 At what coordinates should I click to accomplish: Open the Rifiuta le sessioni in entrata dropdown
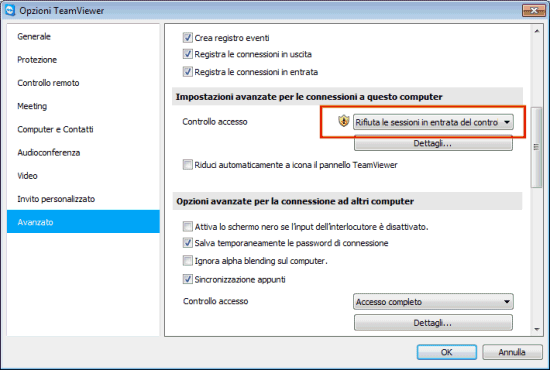[433, 122]
